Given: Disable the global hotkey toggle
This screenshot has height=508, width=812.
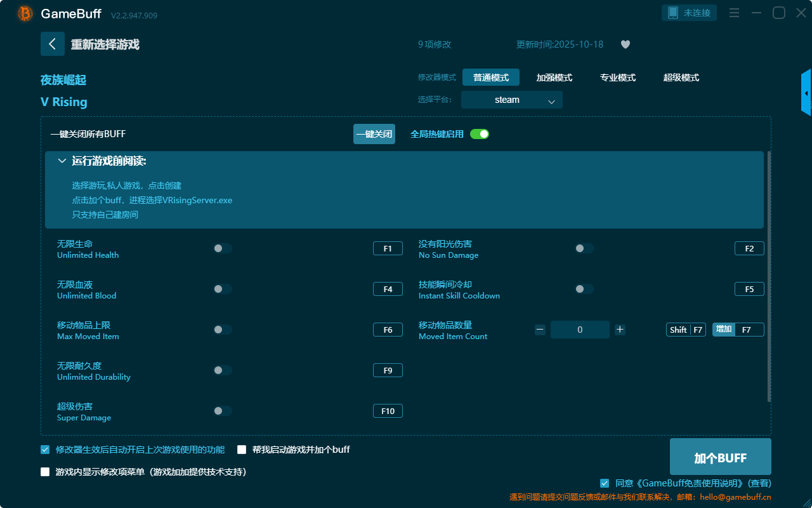Looking at the screenshot, I should pyautogui.click(x=480, y=134).
